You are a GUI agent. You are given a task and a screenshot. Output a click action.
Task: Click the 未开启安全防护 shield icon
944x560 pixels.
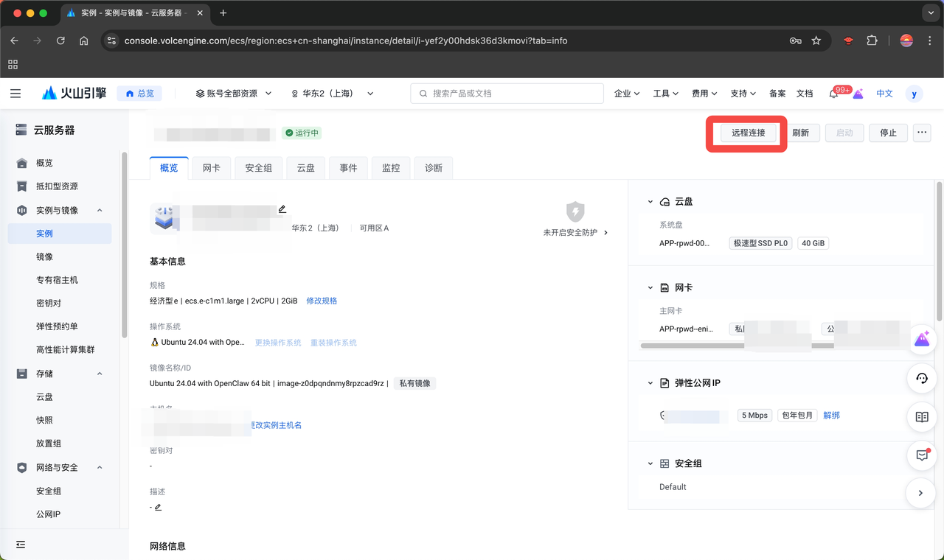click(575, 212)
